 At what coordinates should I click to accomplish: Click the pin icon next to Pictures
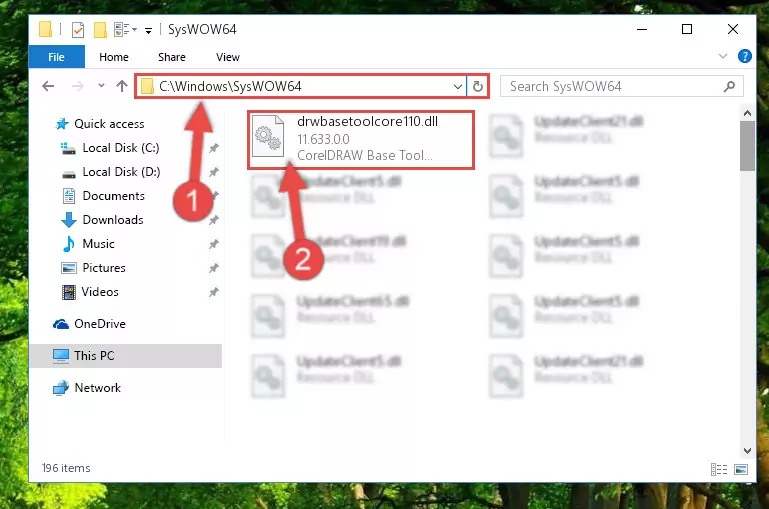214,268
